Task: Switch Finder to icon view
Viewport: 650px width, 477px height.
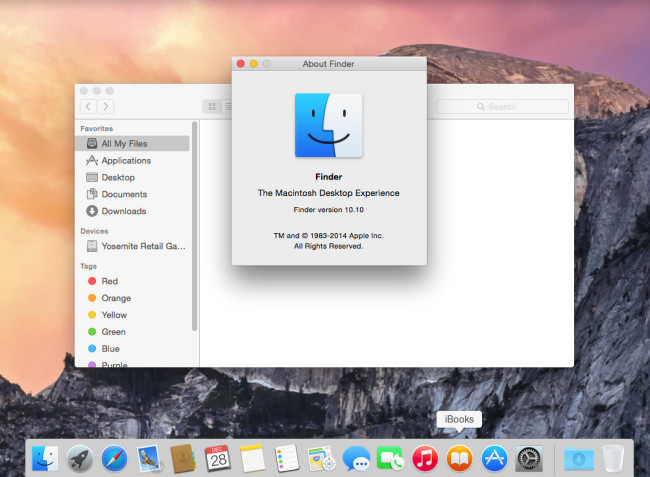Action: coord(211,106)
